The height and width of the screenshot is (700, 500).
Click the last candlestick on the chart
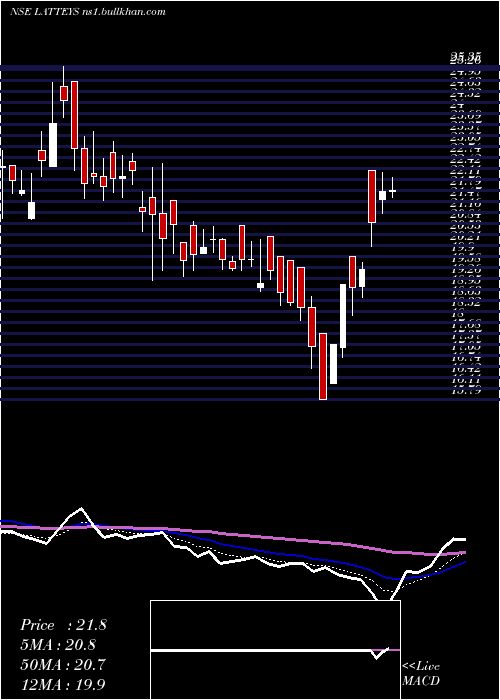pos(392,191)
